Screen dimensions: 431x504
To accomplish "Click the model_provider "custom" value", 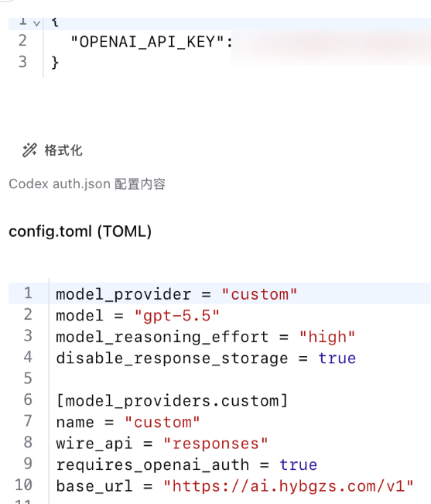I will [259, 294].
